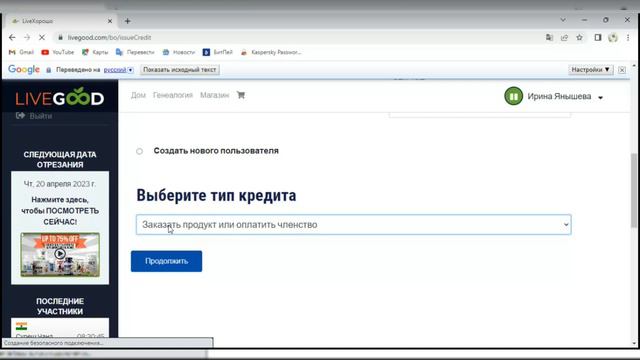The width and height of the screenshot is (640, 360).
Task: Click the Выйти logout link
Action: 34,116
